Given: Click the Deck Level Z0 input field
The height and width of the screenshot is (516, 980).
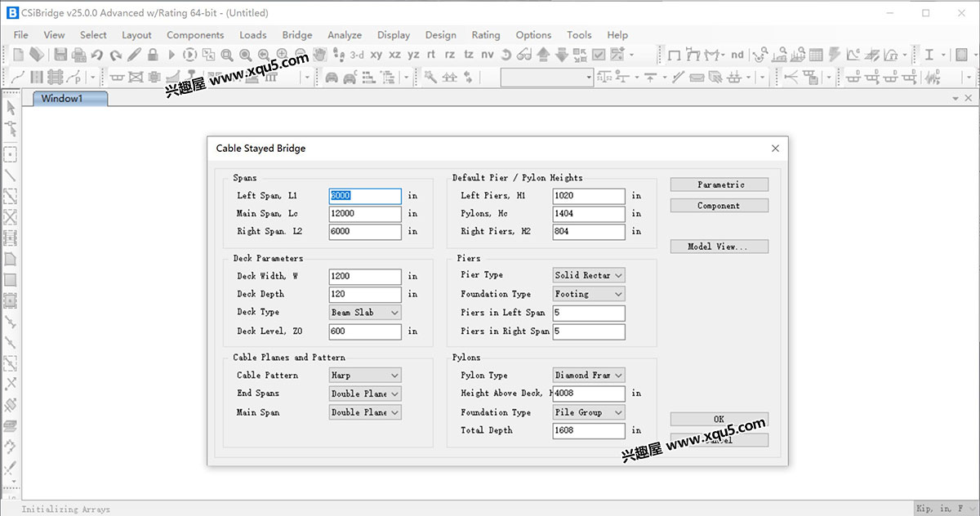Looking at the screenshot, I should click(x=365, y=331).
